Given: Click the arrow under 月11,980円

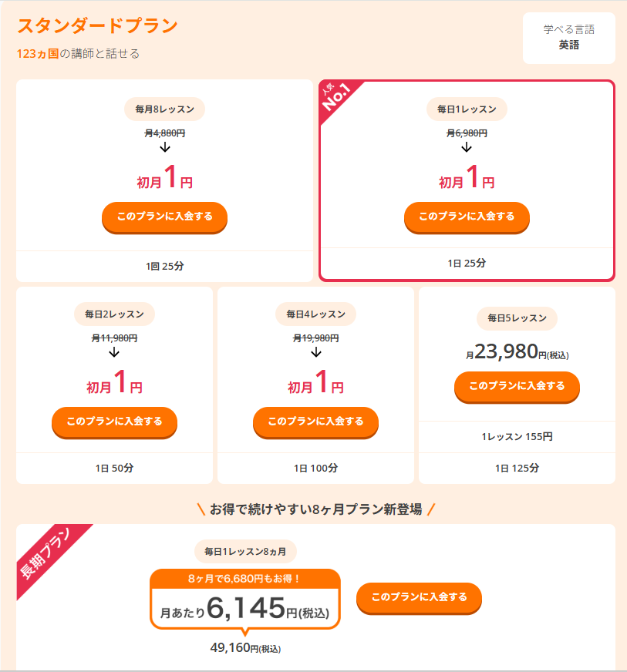Looking at the screenshot, I should click(114, 352).
